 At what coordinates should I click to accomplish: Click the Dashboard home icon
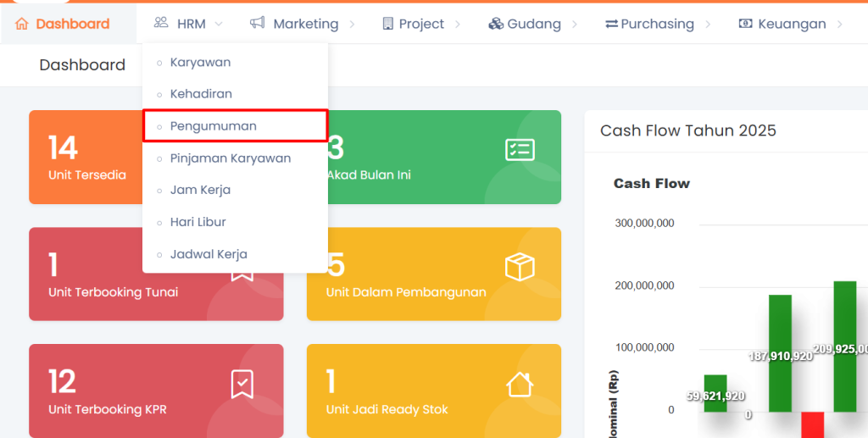(22, 24)
